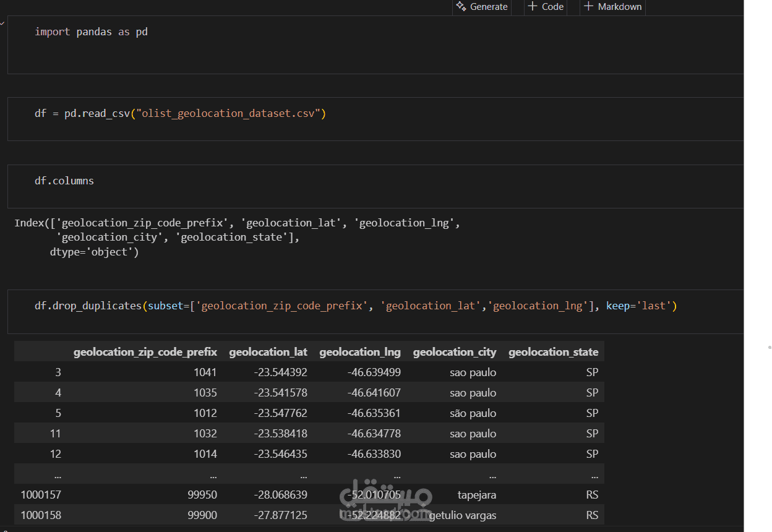This screenshot has height=532, width=772.
Task: Click the 'são paulo' city cell in row 5
Action: click(473, 413)
